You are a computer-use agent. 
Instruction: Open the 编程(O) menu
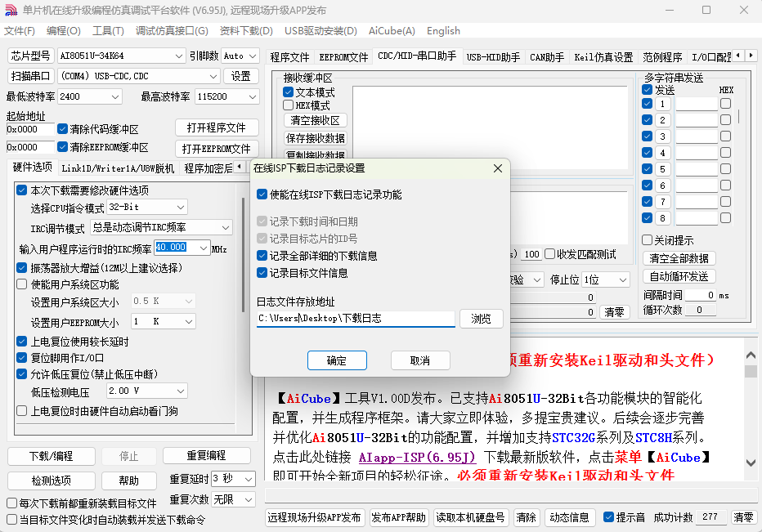[63, 30]
